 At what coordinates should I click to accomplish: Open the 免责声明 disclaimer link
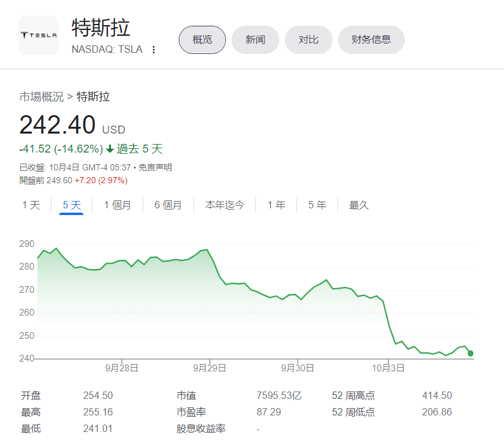[155, 167]
